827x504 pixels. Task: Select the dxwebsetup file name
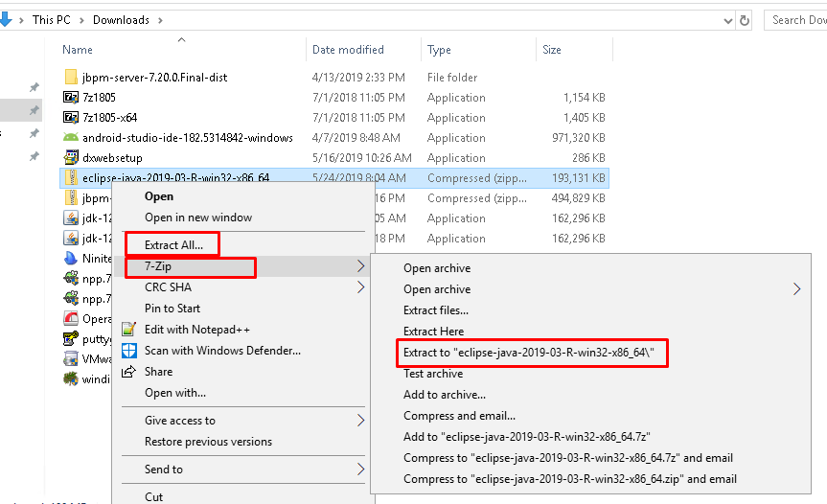112,158
